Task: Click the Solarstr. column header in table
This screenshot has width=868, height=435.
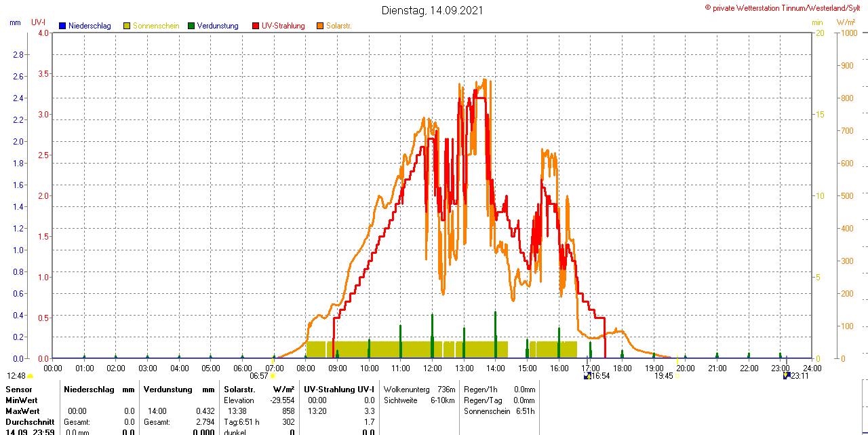Action: (239, 390)
